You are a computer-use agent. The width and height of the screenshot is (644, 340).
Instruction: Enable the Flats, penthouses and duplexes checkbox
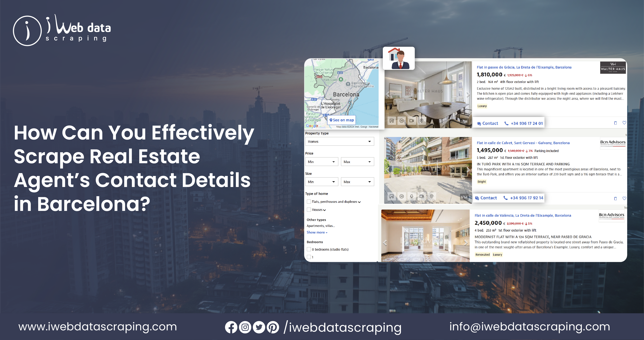[308, 202]
